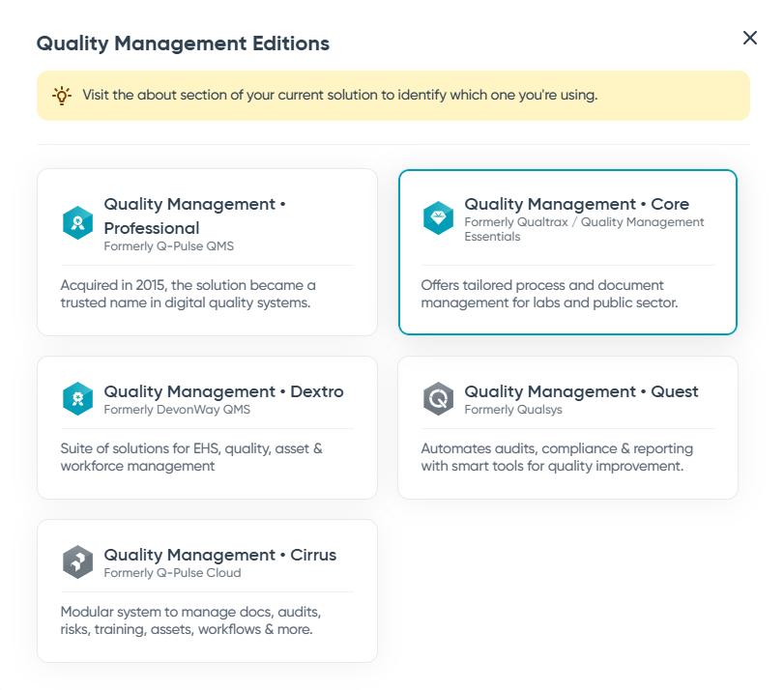784x690 pixels.
Task: Select Quality Management • Quest title
Action: click(581, 391)
